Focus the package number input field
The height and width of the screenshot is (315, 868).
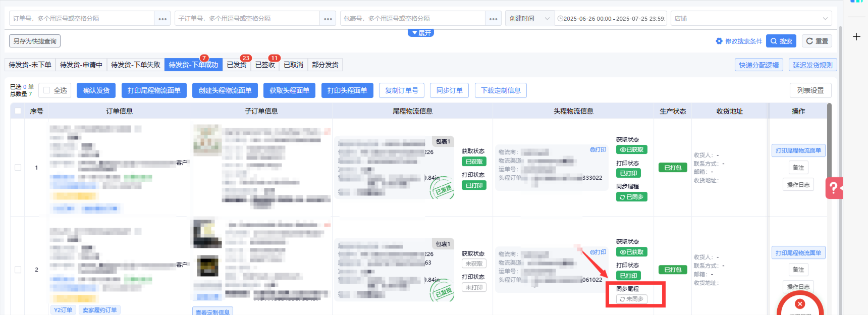coord(413,19)
